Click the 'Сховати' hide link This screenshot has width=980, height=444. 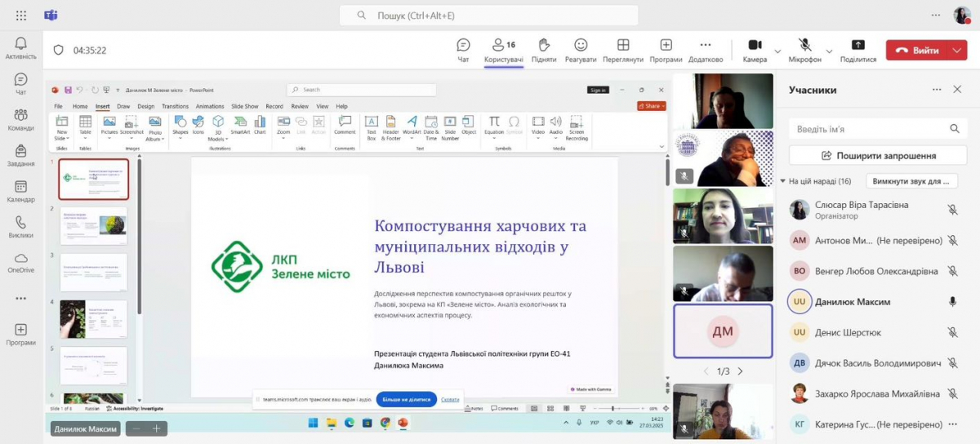[x=450, y=399]
